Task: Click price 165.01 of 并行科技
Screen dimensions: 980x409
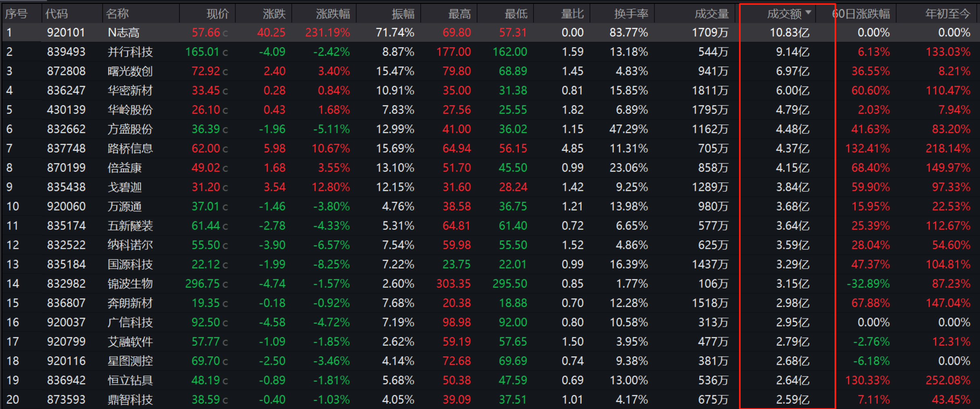Action: tap(203, 52)
